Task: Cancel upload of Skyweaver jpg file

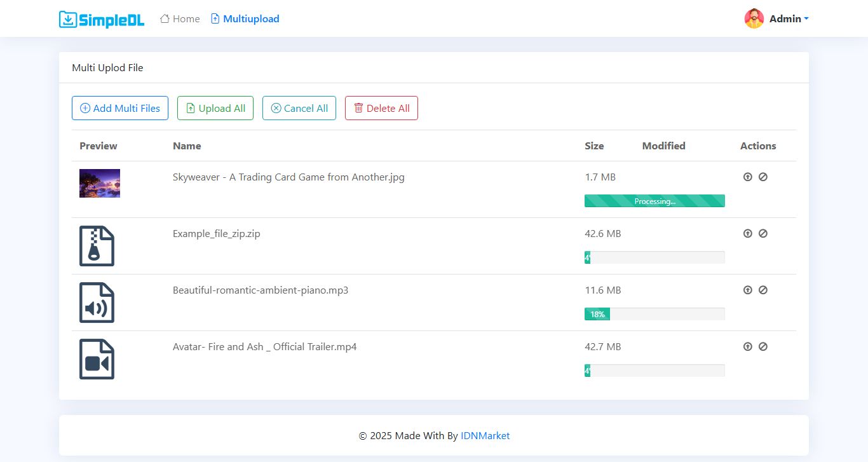Action: (763, 177)
